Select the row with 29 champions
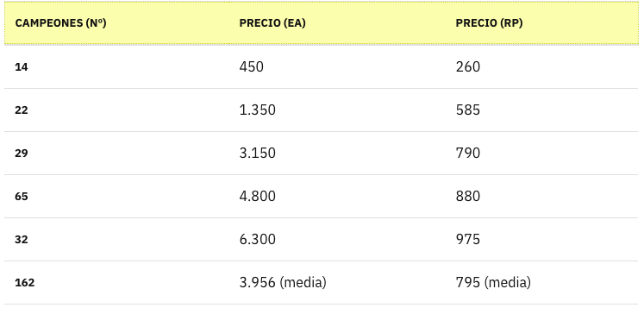 coord(322,154)
